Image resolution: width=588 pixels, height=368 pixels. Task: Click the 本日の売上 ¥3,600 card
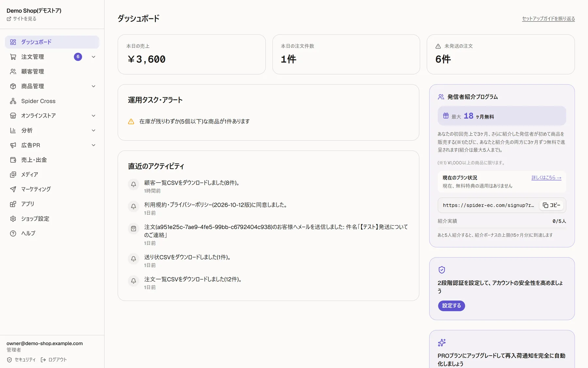(x=192, y=55)
